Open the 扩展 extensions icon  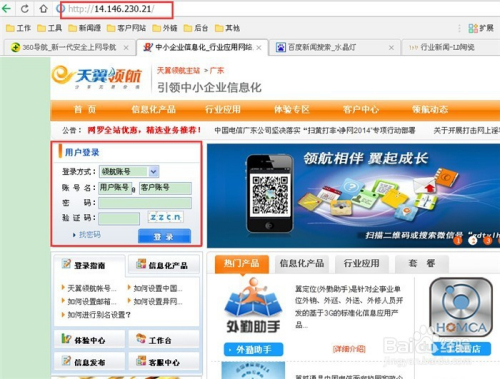pyautogui.click(x=481, y=28)
